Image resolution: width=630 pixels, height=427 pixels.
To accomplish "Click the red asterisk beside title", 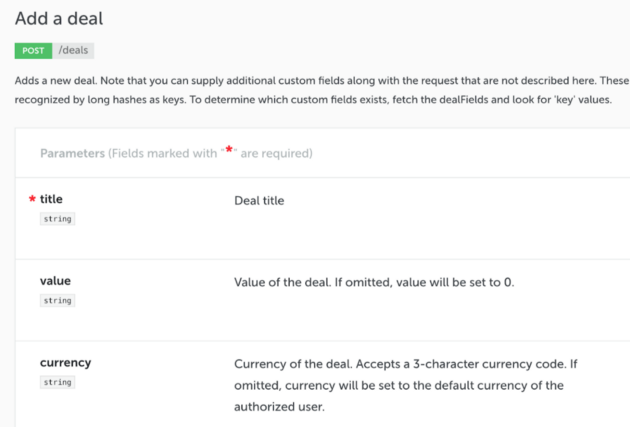I will [32, 199].
